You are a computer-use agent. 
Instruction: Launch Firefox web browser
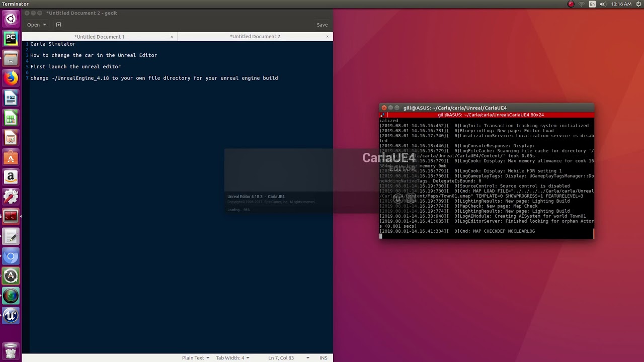tap(11, 78)
